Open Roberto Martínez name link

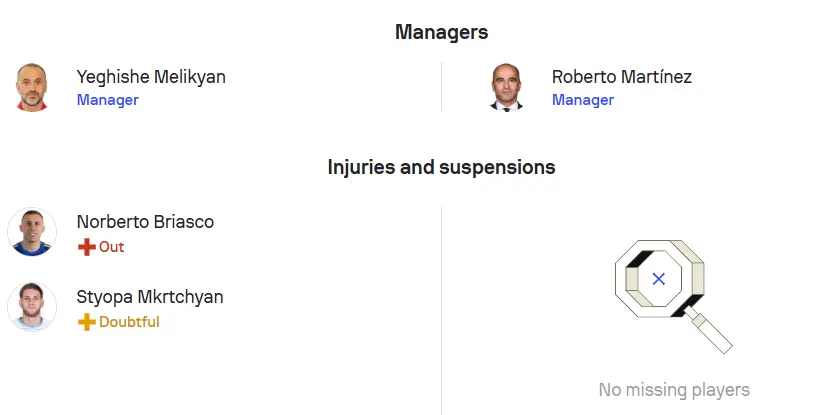[622, 77]
